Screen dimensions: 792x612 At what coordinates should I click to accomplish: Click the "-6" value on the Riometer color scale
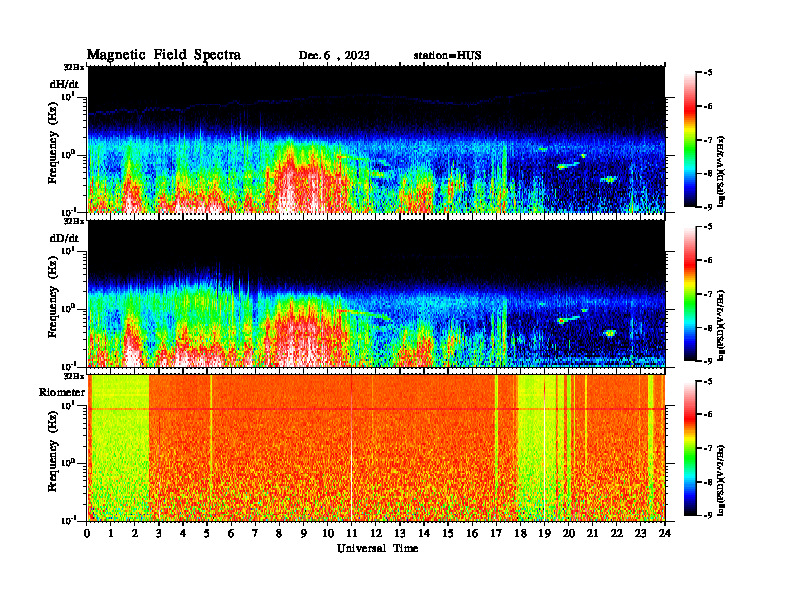point(708,414)
